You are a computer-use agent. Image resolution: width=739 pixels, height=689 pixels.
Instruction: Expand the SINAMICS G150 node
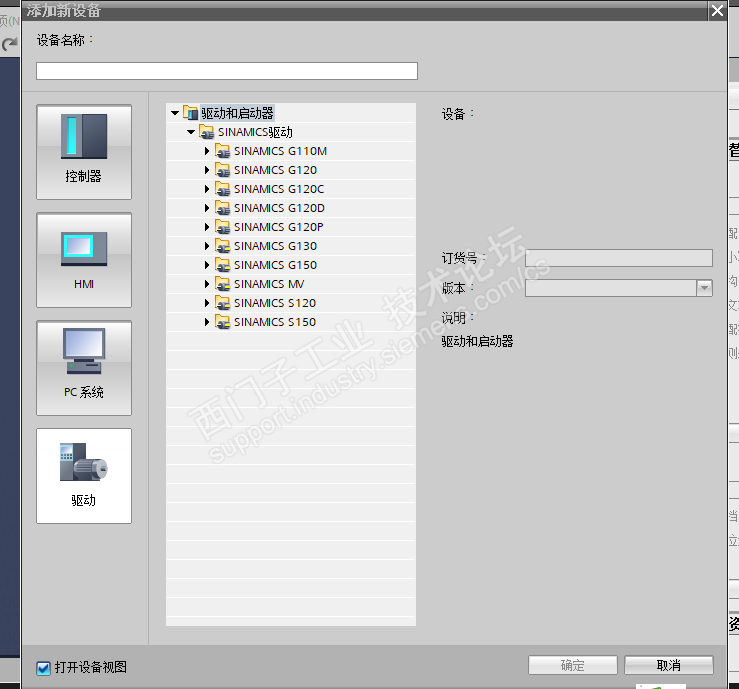[206, 265]
